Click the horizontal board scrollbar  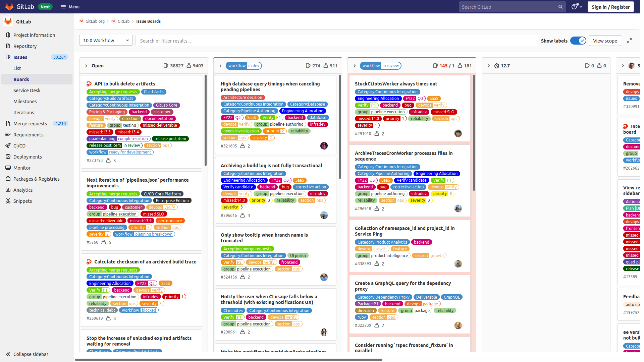228,360
